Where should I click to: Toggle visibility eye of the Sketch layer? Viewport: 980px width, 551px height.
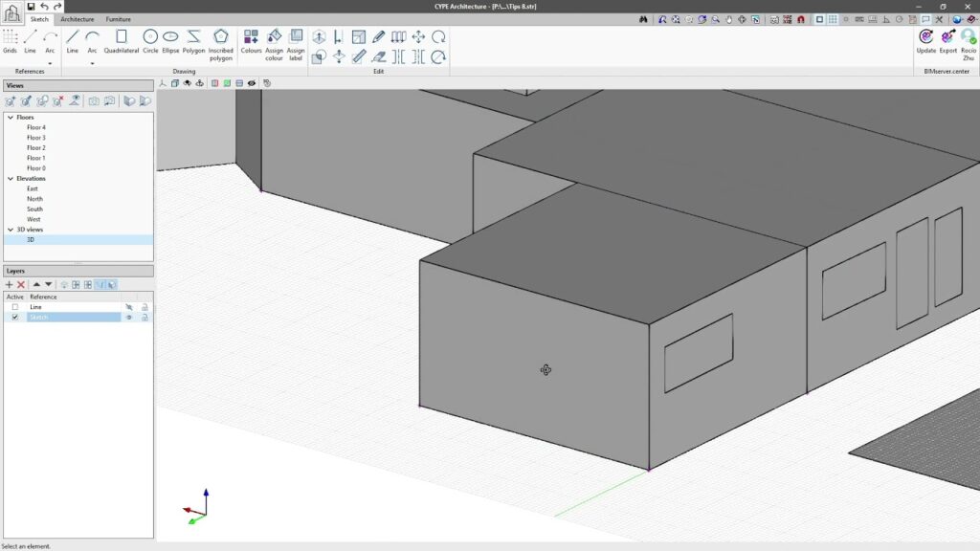coord(129,317)
